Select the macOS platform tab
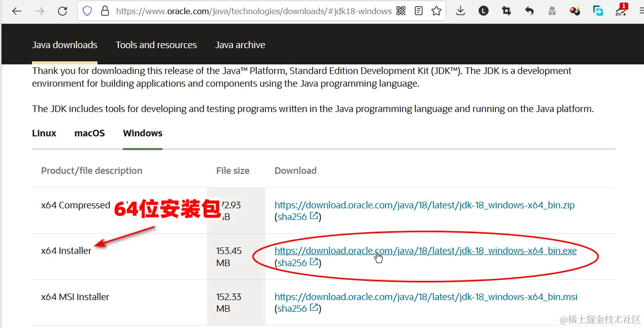The width and height of the screenshot is (644, 328). click(x=89, y=133)
